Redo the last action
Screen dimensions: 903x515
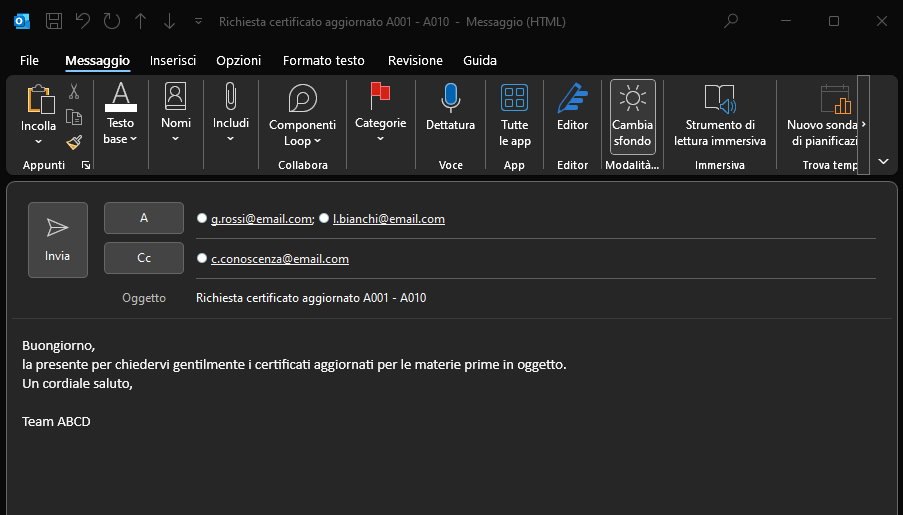pyautogui.click(x=112, y=21)
